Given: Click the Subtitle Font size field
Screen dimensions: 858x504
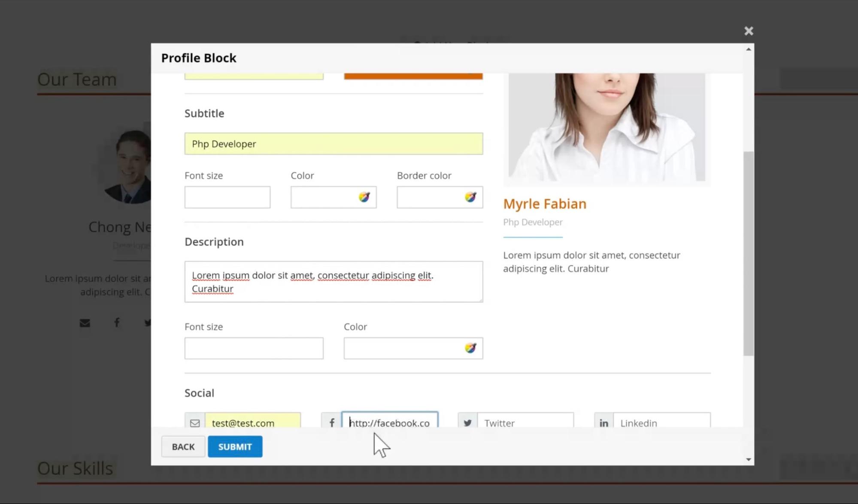Looking at the screenshot, I should [227, 197].
